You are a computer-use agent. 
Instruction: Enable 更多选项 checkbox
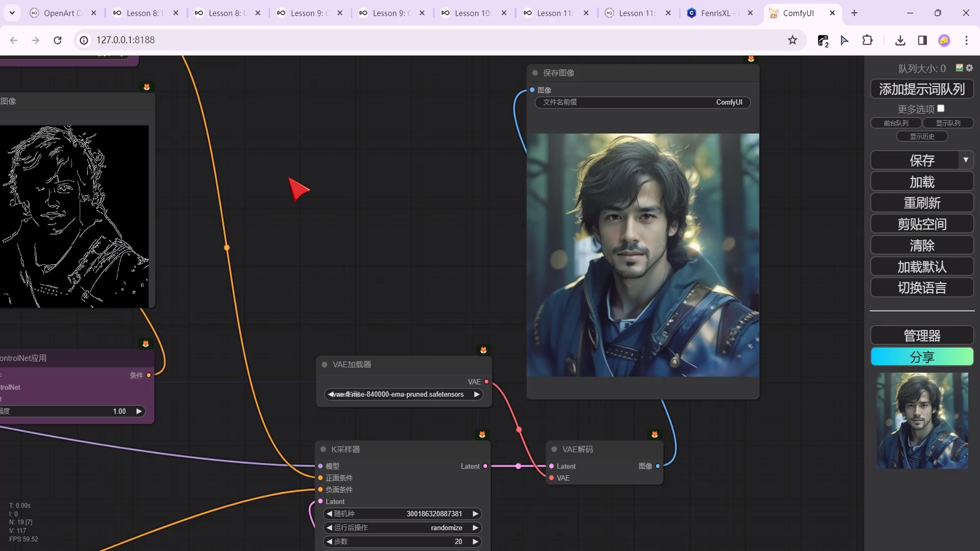point(941,108)
